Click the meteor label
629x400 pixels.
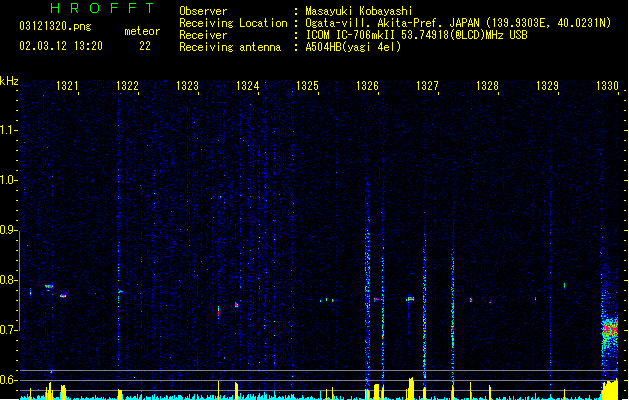pyautogui.click(x=142, y=31)
